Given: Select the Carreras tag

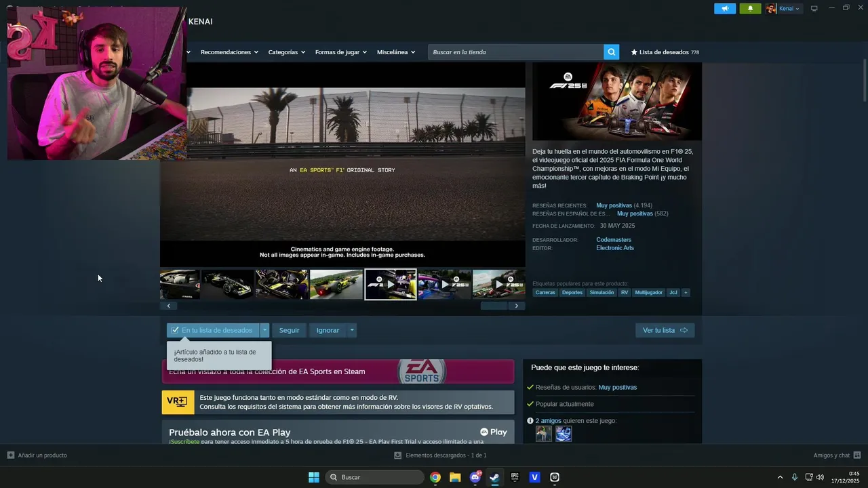Looking at the screenshot, I should pos(545,293).
